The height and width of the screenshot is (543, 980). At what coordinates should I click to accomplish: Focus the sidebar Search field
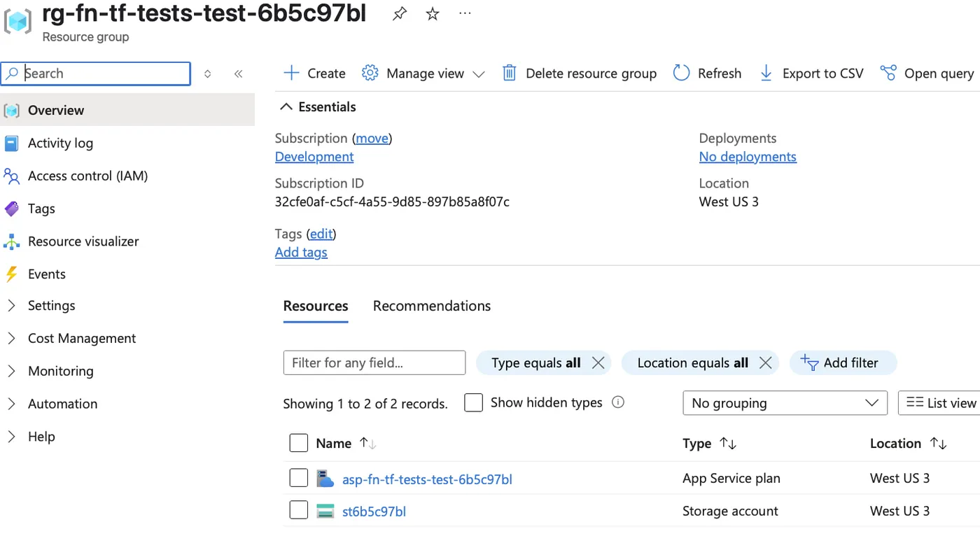[96, 73]
